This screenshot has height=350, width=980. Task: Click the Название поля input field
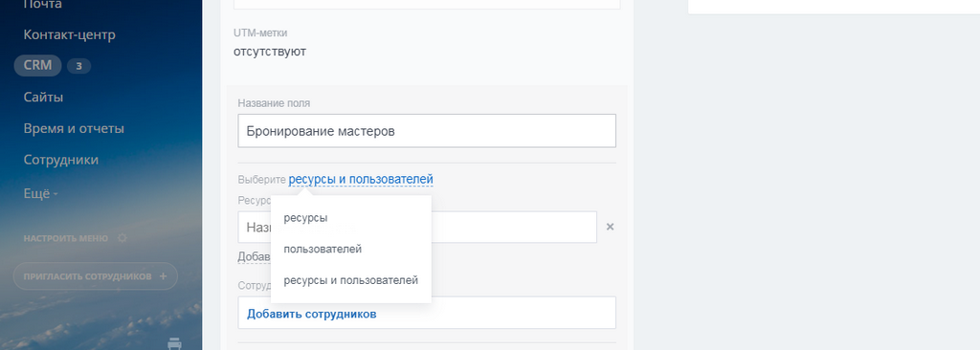point(427,131)
